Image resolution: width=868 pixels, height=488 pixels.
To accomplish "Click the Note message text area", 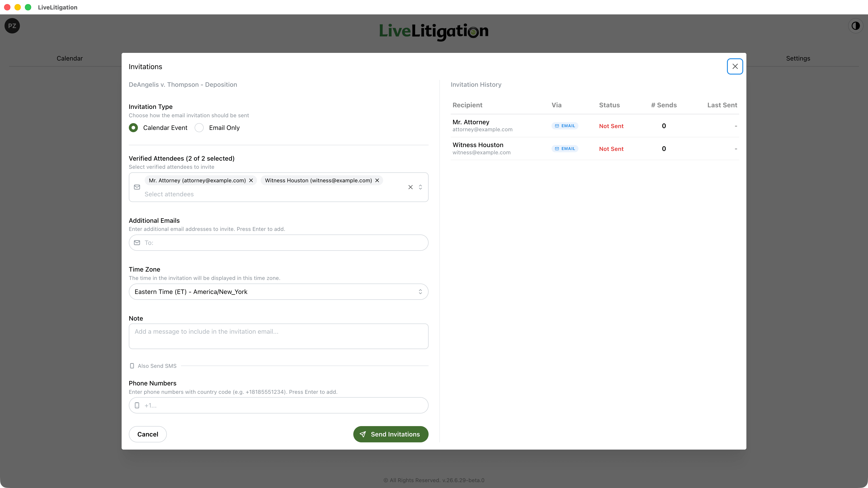I will tap(278, 336).
